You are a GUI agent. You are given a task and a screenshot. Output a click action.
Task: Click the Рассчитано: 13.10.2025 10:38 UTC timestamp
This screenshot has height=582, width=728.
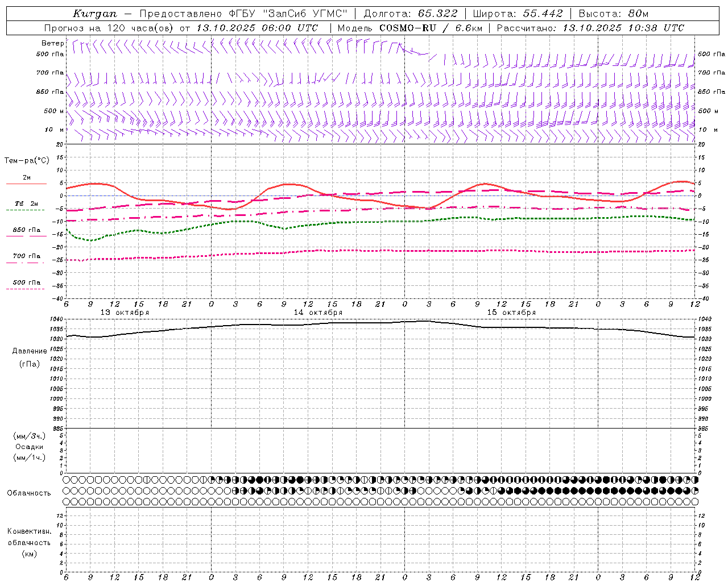pyautogui.click(x=590, y=28)
